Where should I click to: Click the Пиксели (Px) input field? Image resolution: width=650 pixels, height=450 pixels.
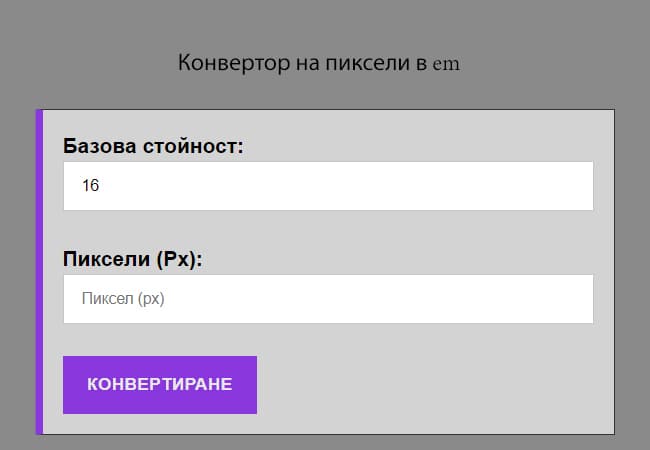click(x=328, y=299)
